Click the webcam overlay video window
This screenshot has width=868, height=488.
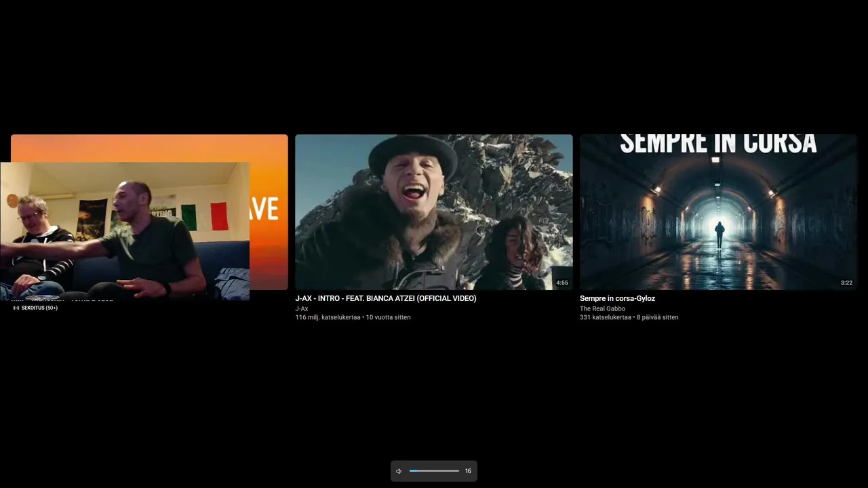[125, 231]
